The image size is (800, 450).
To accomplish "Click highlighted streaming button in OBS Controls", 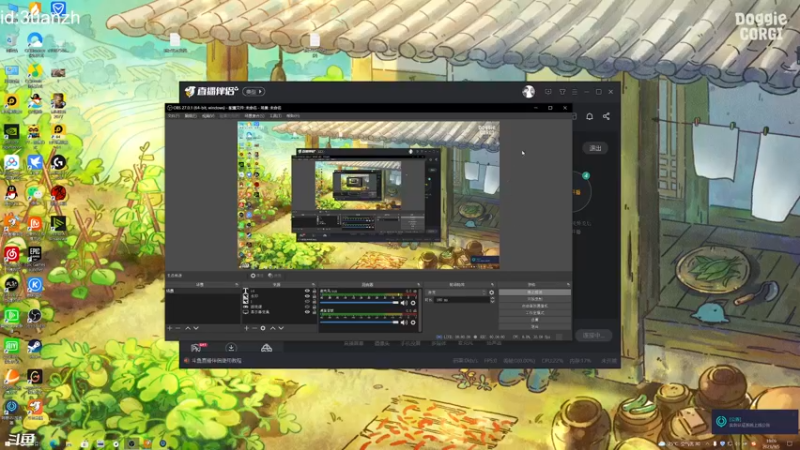I will click(x=535, y=292).
